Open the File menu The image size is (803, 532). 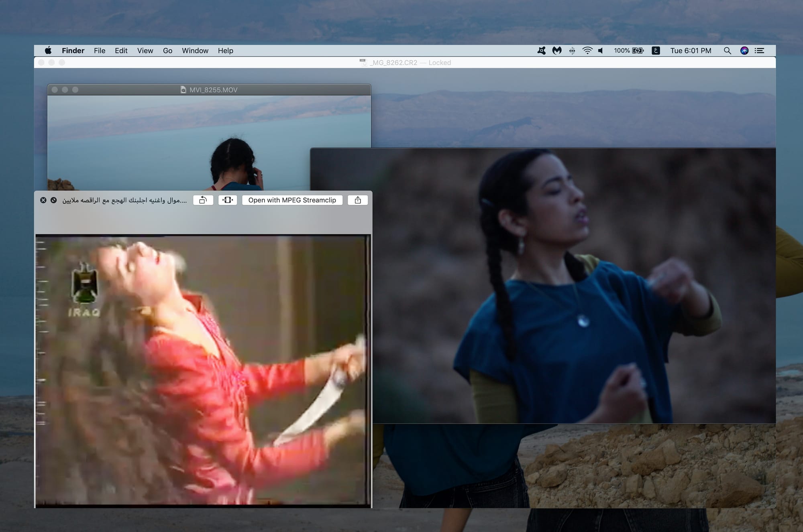pyautogui.click(x=100, y=51)
